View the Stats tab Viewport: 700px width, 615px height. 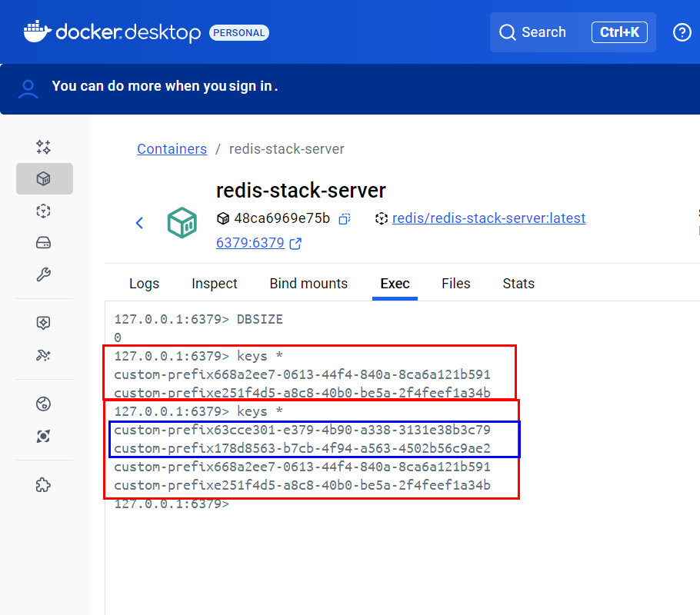tap(518, 284)
